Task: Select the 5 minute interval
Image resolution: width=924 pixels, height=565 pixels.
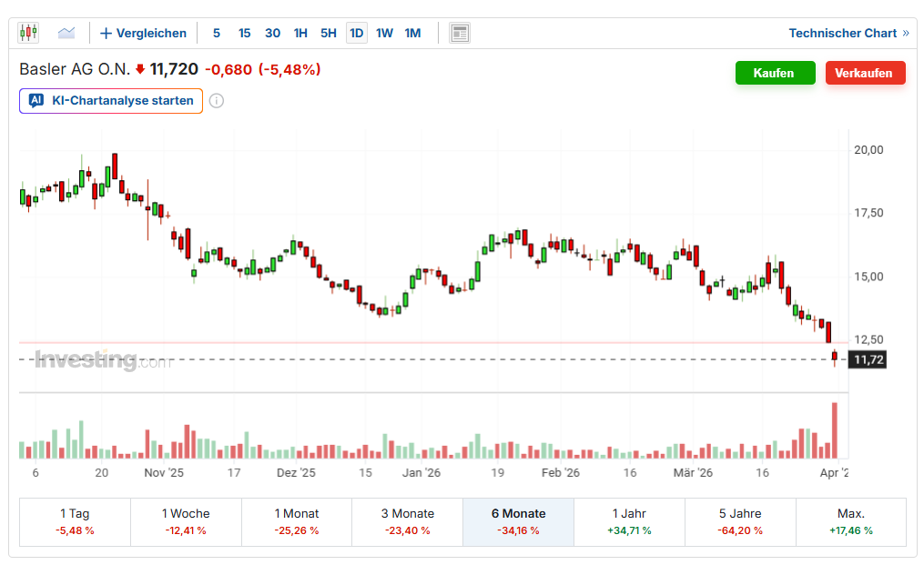Action: 217,34
